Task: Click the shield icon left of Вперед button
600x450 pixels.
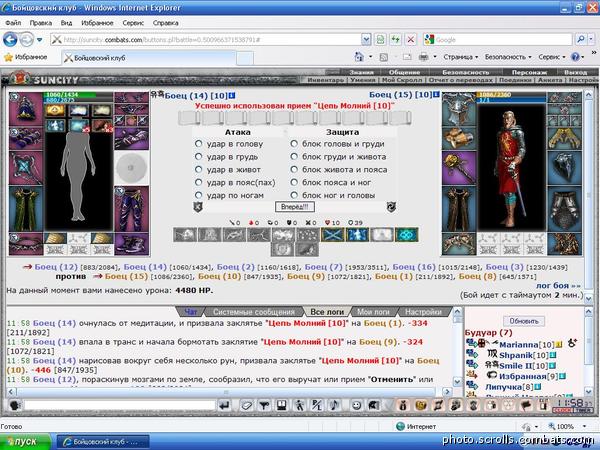Action: 198,207
